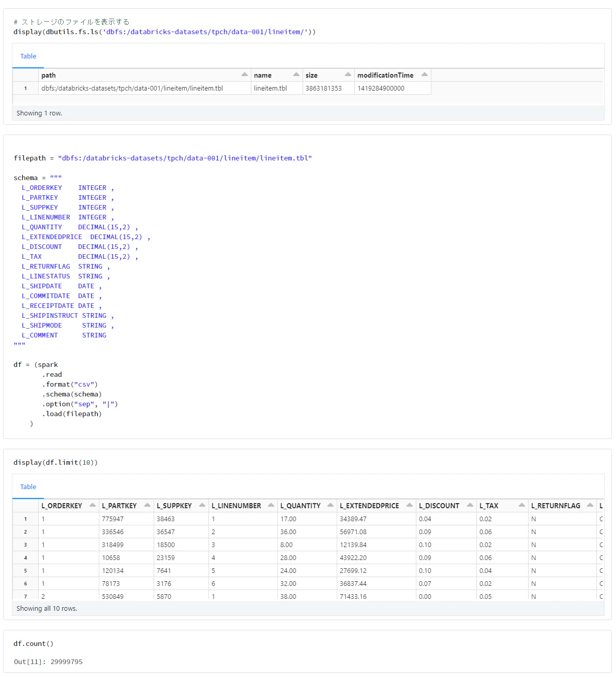
Task: Sort by the L_RETURNFLAG column arrow
Action: point(590,505)
